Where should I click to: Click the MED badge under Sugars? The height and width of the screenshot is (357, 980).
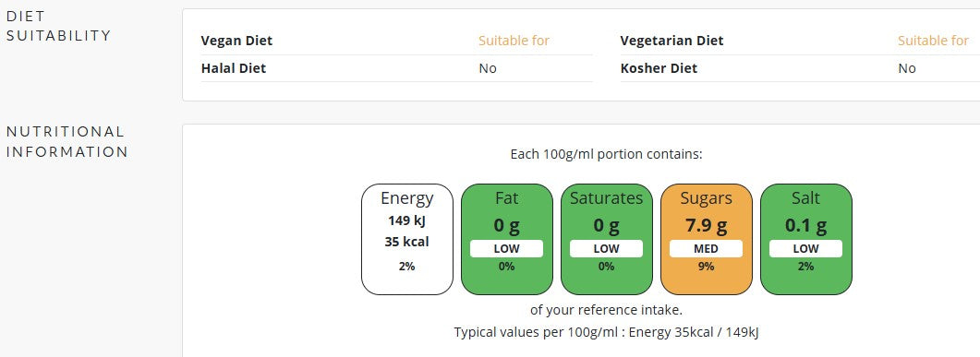point(707,248)
